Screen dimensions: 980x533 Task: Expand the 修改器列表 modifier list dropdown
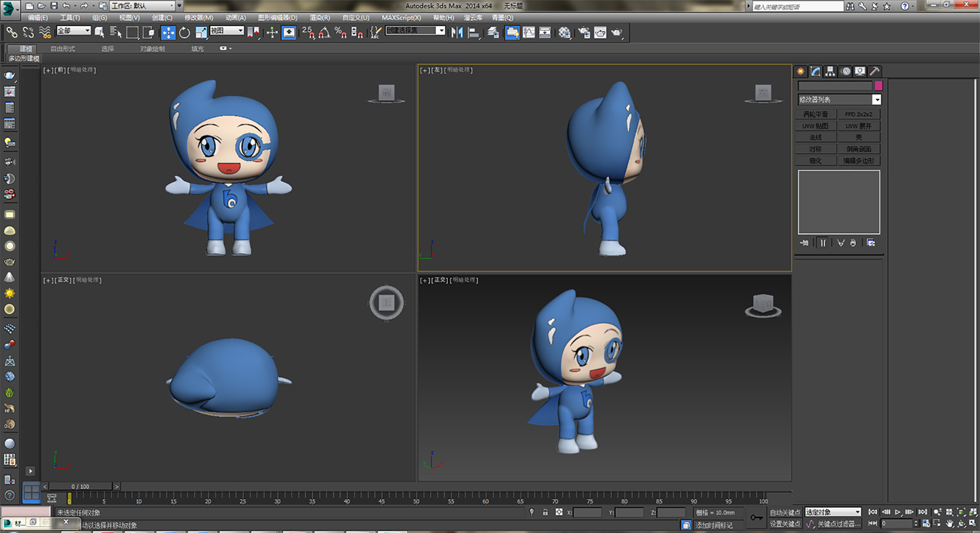point(840,99)
